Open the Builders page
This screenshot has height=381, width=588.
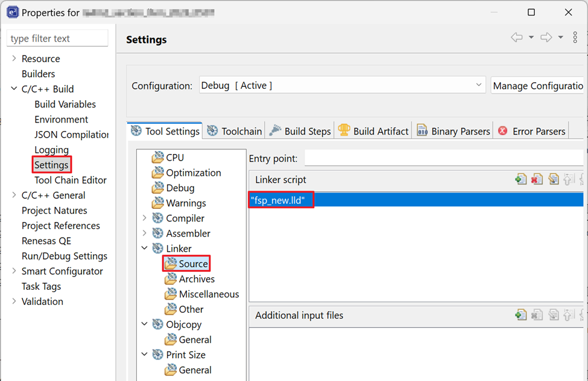point(38,74)
